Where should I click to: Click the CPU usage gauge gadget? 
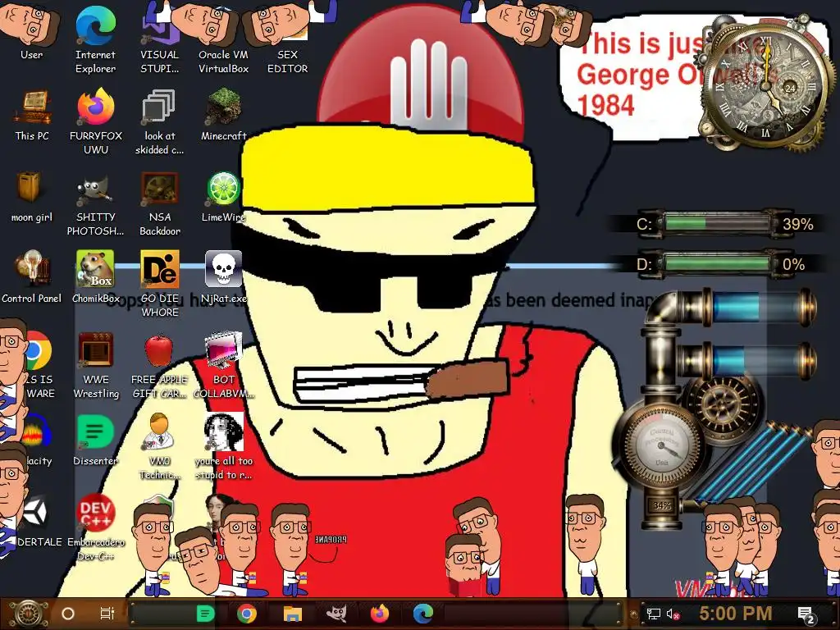[662, 445]
